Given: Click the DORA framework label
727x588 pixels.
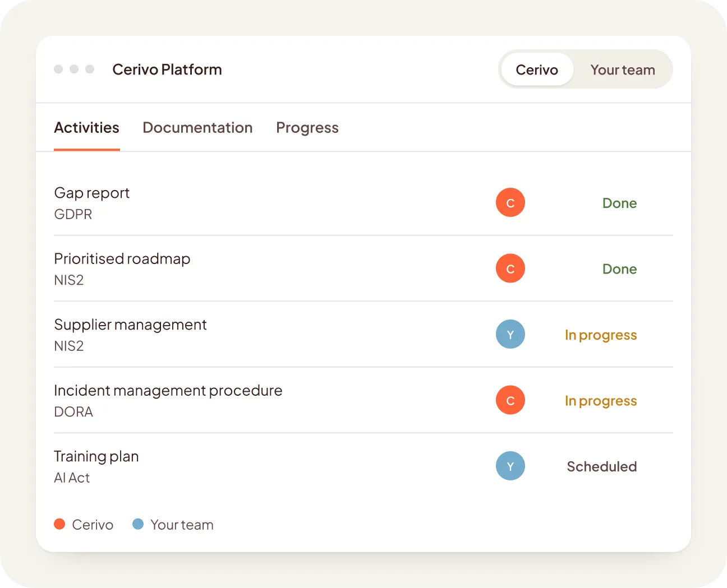Looking at the screenshot, I should click(73, 411).
